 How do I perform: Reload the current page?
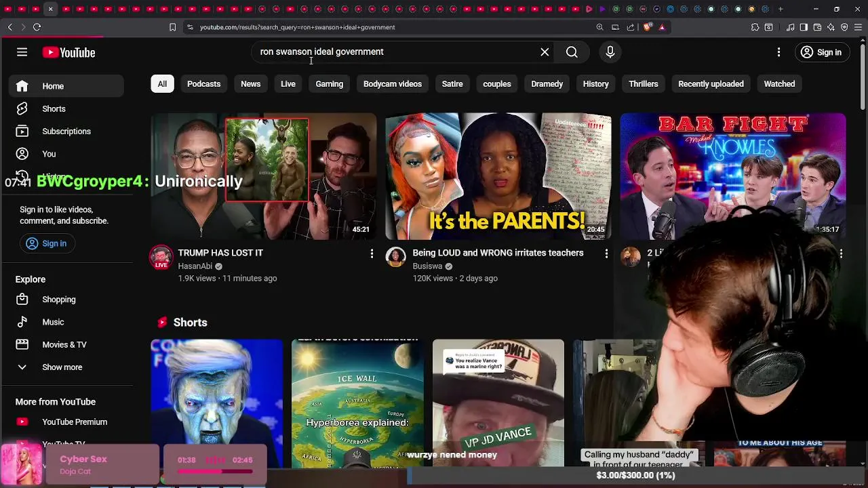37,27
